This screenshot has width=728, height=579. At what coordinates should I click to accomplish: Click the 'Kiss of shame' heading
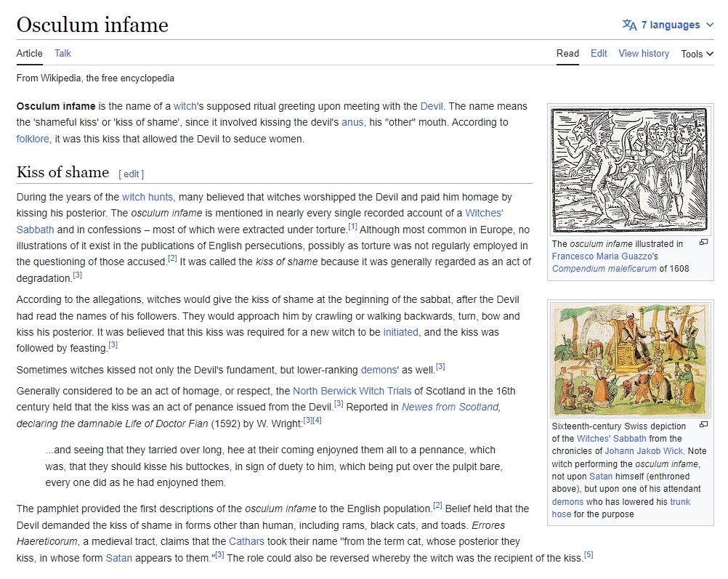click(62, 172)
